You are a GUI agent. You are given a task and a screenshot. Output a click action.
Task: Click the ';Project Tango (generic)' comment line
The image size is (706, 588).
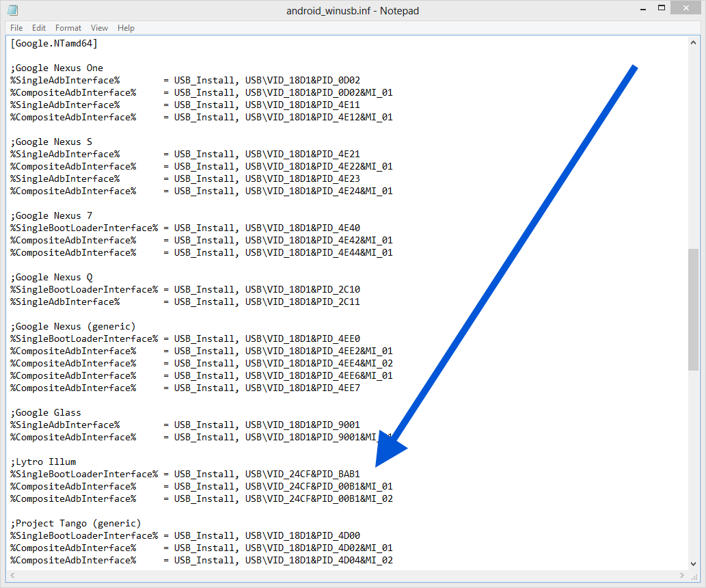click(x=76, y=524)
